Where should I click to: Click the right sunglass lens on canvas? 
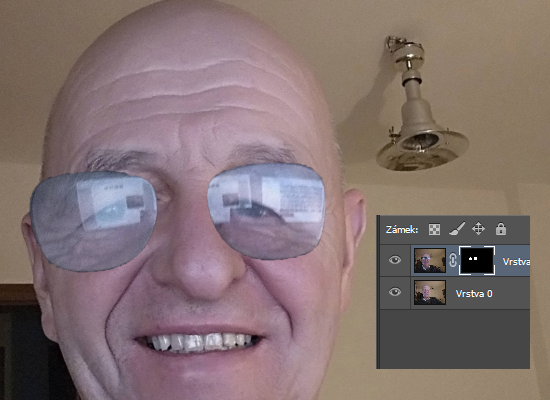coord(267,211)
